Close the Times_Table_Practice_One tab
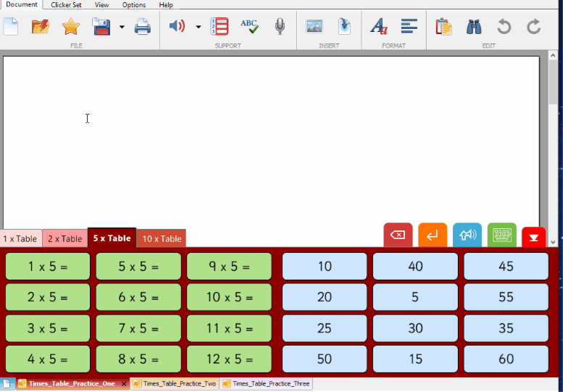Image resolution: width=563 pixels, height=392 pixels. click(124, 384)
